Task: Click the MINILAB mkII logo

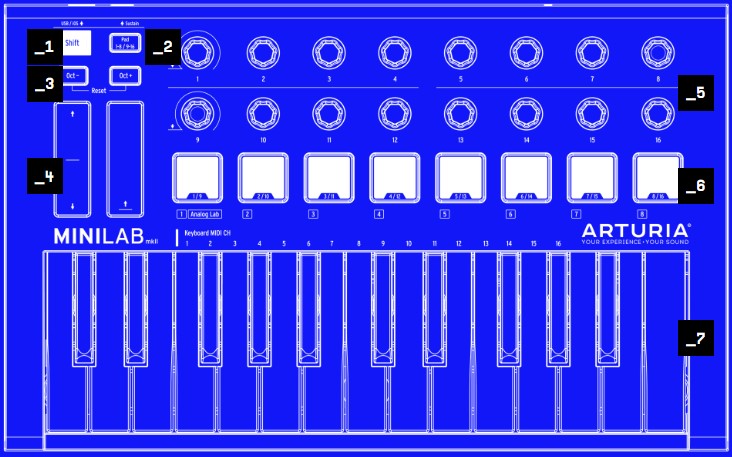Action: tap(106, 236)
